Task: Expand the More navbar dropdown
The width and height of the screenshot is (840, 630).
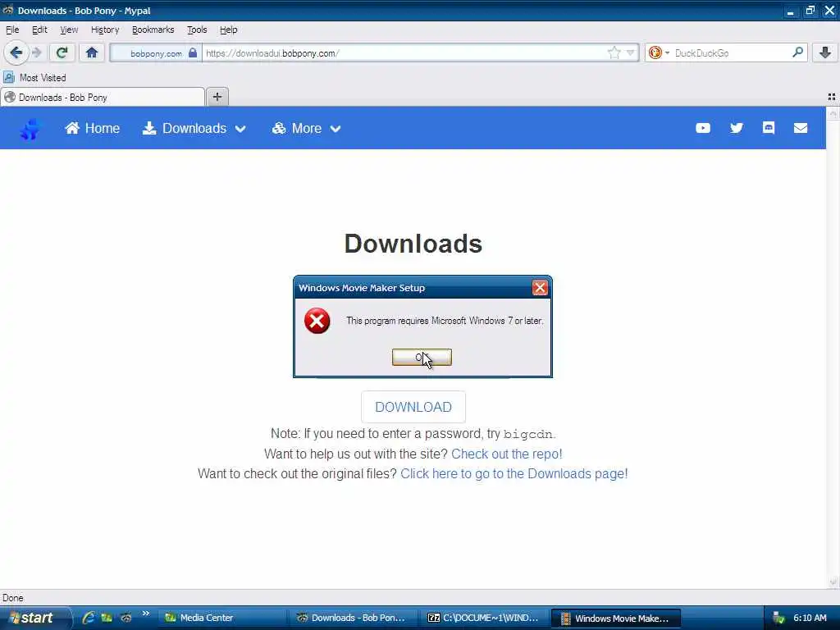Action: coord(307,129)
